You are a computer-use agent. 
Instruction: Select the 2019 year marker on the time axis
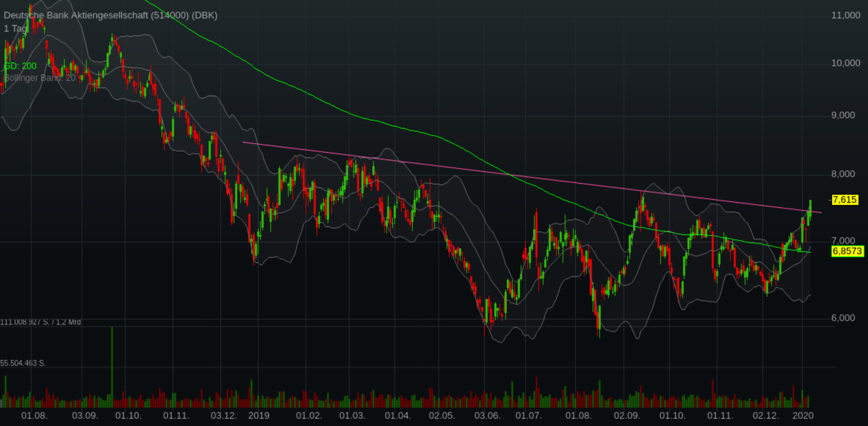pyautogui.click(x=258, y=416)
